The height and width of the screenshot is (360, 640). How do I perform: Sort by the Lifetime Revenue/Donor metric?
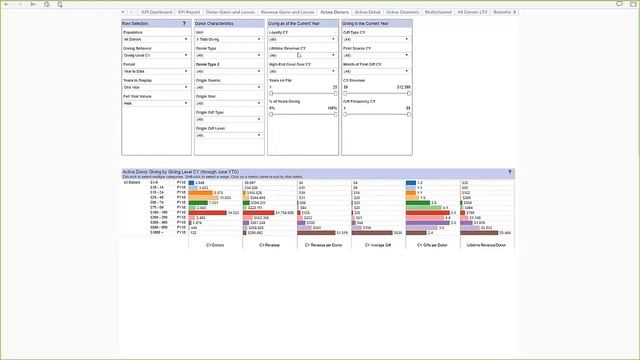click(x=486, y=245)
